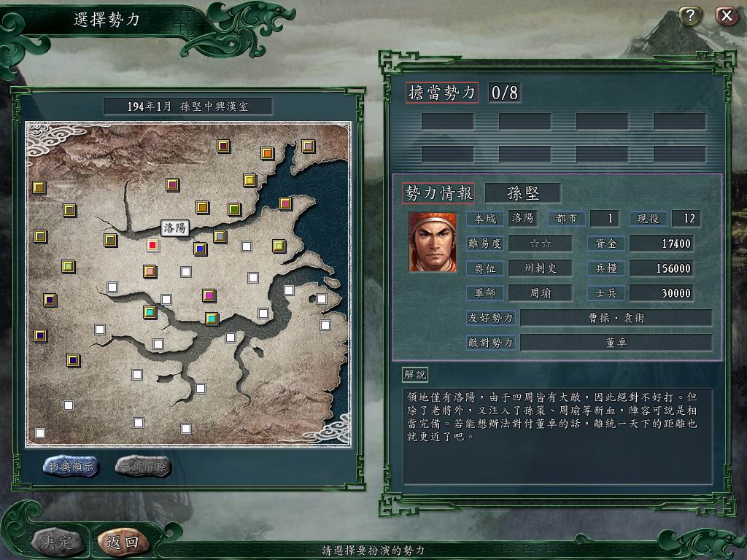Click the dark green faction marker
The image size is (747, 560).
(x=234, y=209)
